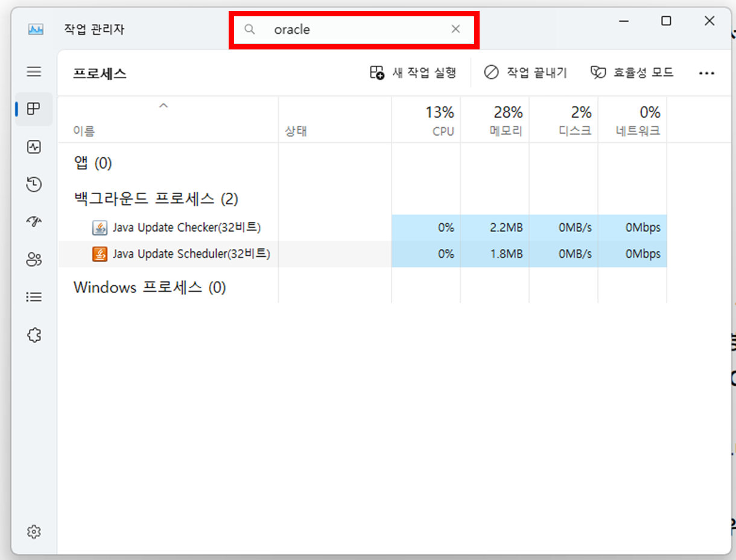This screenshot has height=560, width=736.
Task: Open the App history icon in sidebar
Action: coord(34,184)
